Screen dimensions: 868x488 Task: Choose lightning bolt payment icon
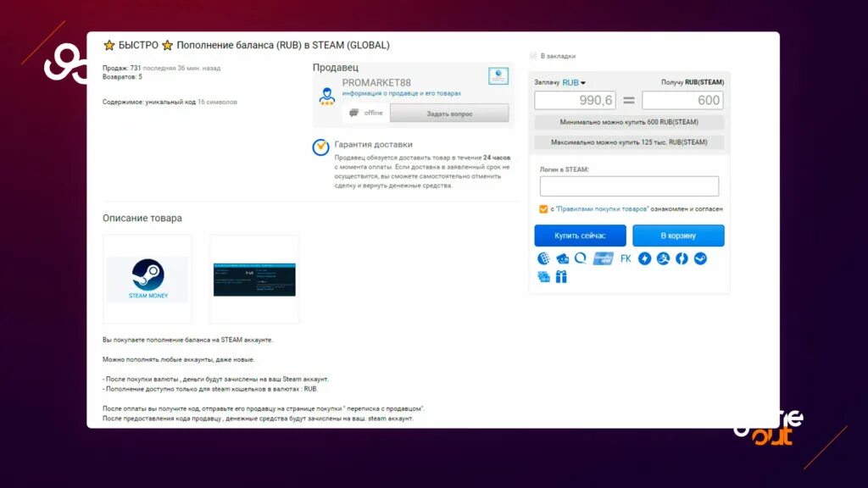coord(644,258)
